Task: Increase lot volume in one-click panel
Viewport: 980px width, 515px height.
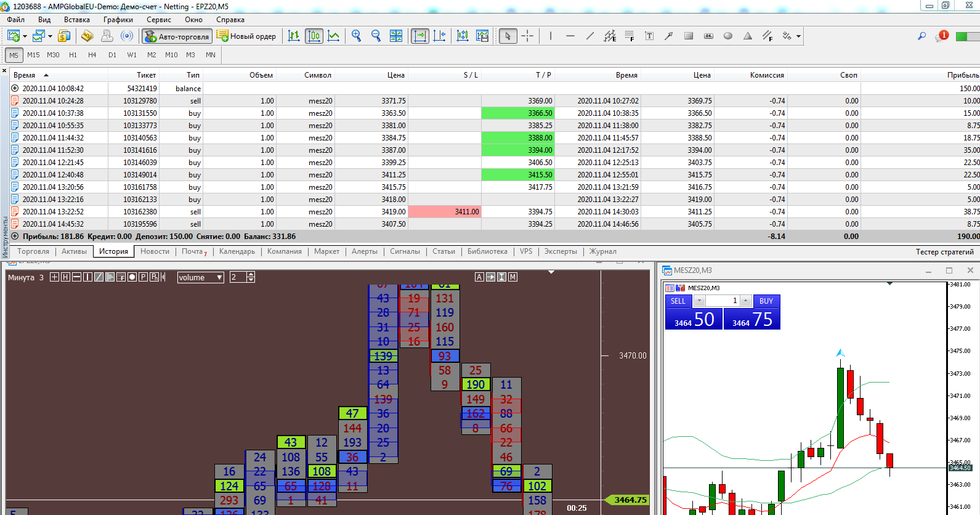Action: (x=745, y=301)
